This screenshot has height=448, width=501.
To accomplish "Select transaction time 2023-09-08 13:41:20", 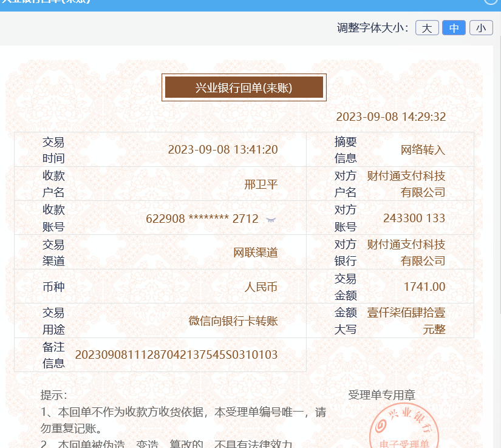I will pyautogui.click(x=222, y=150).
